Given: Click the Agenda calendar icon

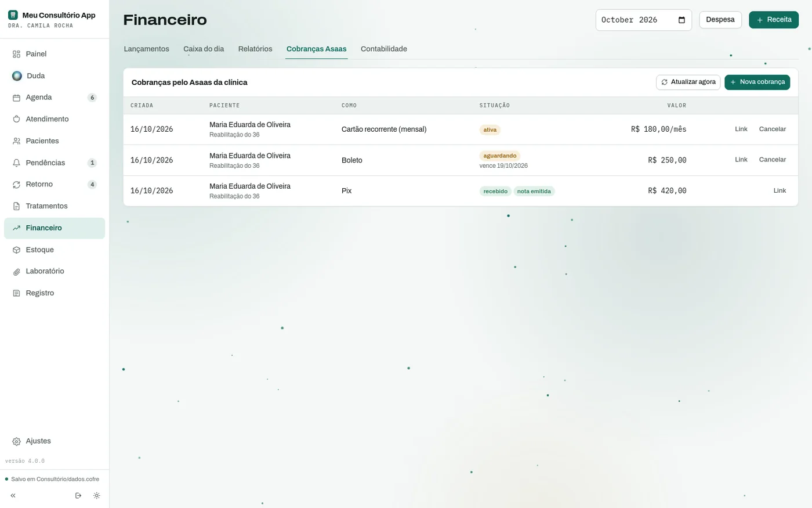Looking at the screenshot, I should 16,98.
